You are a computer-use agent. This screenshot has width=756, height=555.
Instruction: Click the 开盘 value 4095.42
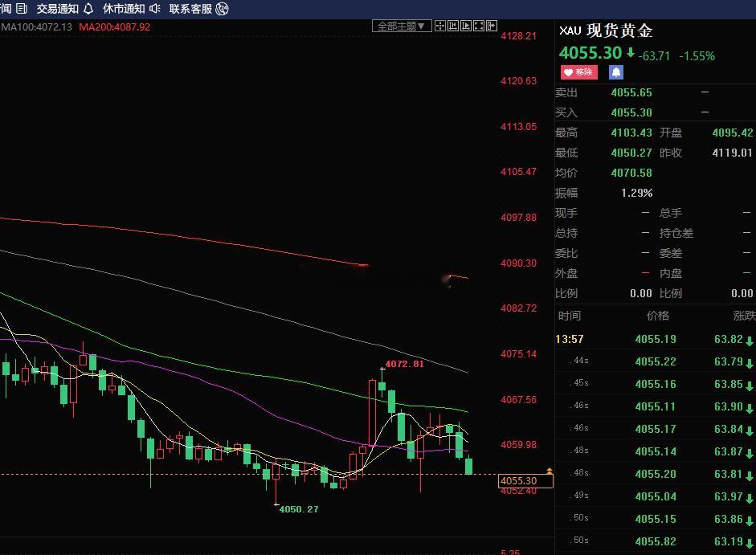tap(733, 133)
